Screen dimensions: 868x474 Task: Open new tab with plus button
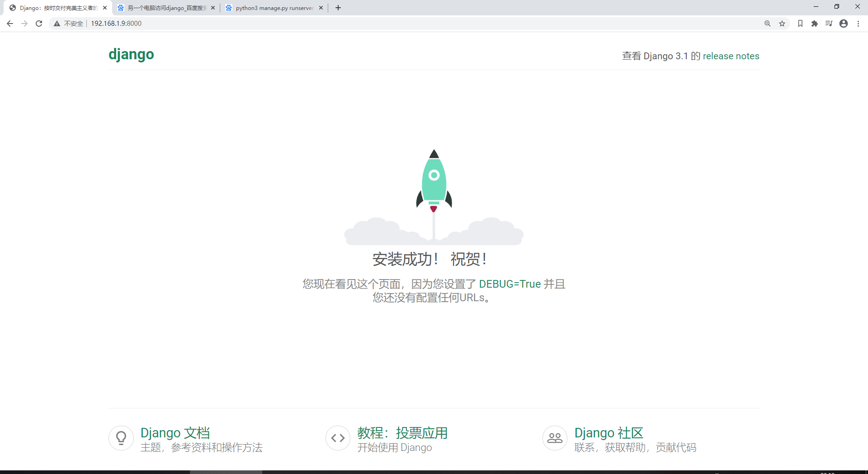338,7
